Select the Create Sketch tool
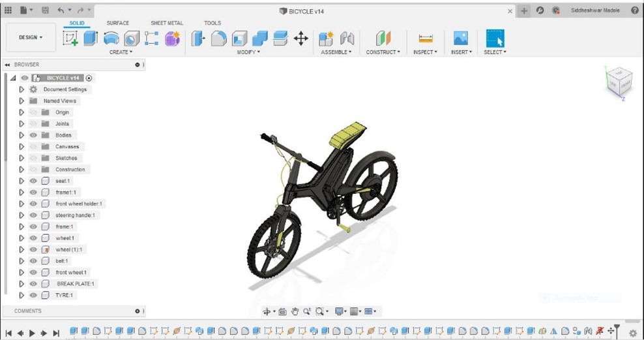644x340 pixels. (70, 39)
